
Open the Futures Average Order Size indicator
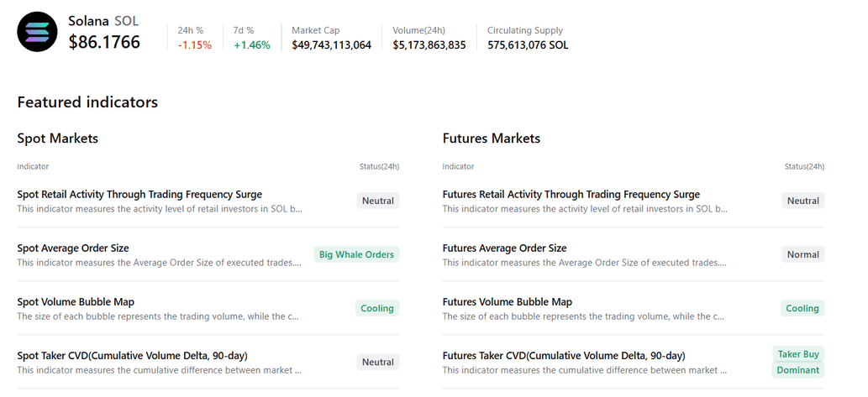click(x=504, y=248)
